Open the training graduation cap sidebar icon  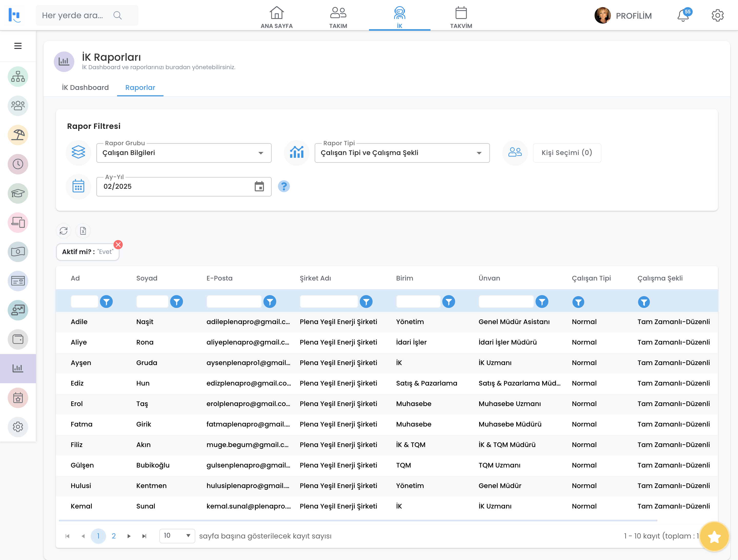tap(18, 193)
